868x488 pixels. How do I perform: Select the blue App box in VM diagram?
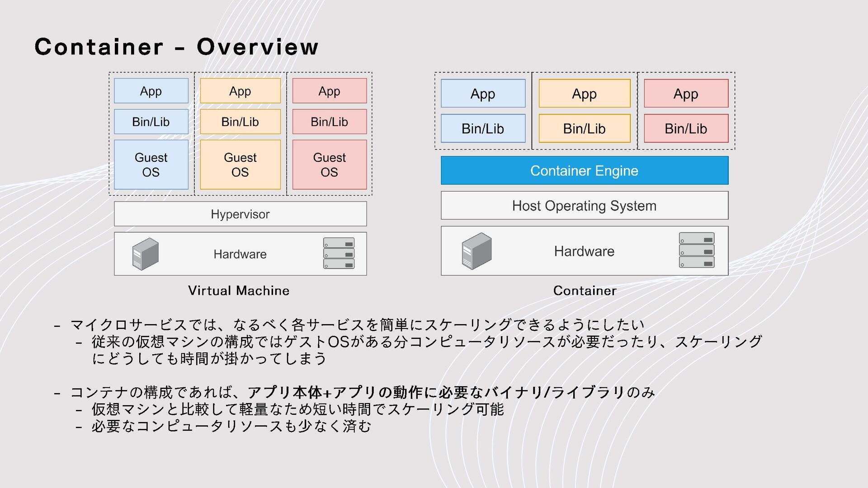(x=151, y=91)
